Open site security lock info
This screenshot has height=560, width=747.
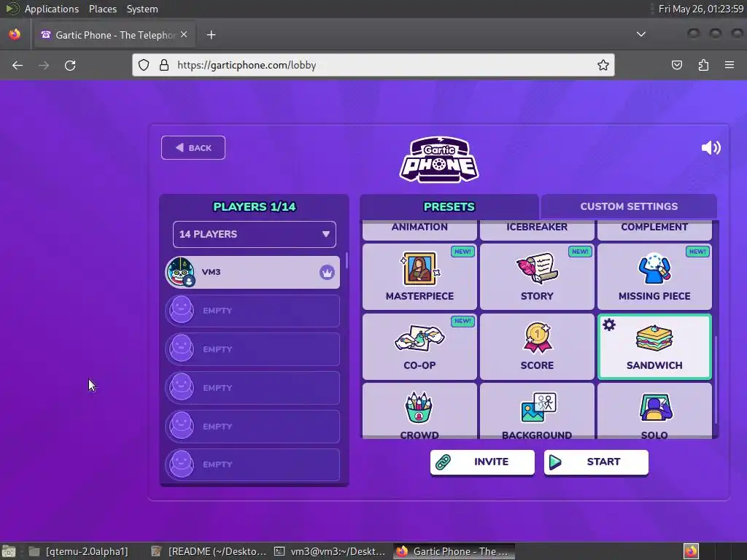coord(164,65)
